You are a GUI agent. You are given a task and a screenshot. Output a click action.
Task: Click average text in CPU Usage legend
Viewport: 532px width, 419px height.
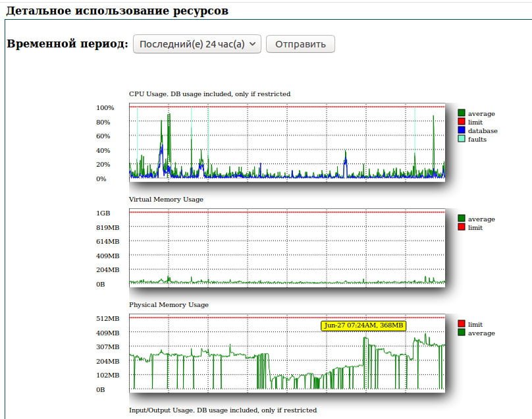coord(481,114)
